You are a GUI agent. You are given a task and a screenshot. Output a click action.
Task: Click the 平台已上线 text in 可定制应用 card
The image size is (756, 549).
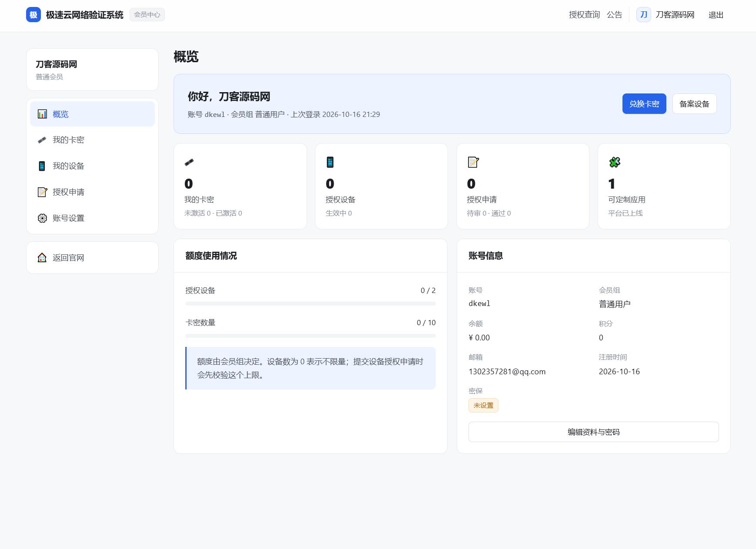[625, 213]
